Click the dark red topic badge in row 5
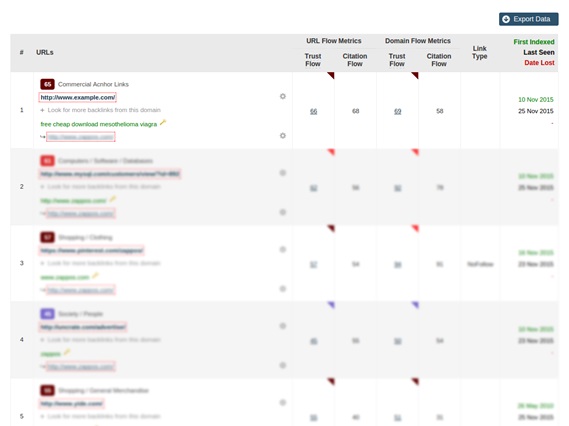The height and width of the screenshot is (426, 569). click(x=47, y=390)
